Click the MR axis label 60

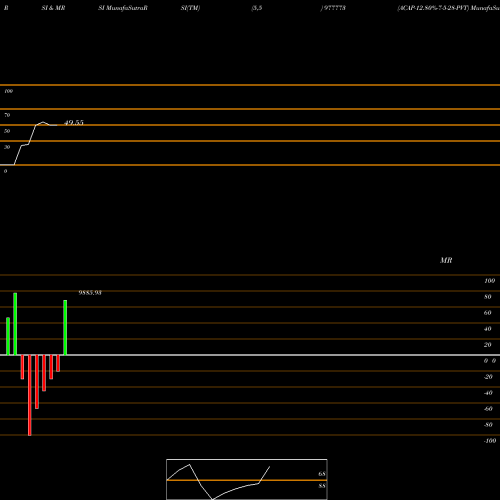pos(488,313)
